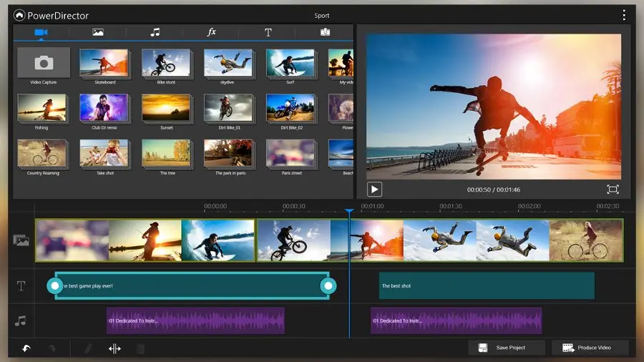Click the Video Capture camera icon
This screenshot has height=362, width=644.
click(x=44, y=63)
